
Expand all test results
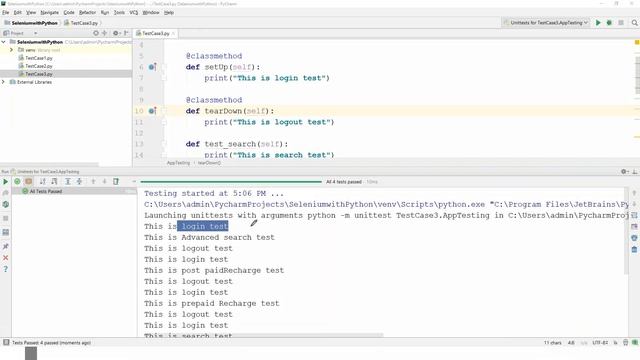pos(68,182)
